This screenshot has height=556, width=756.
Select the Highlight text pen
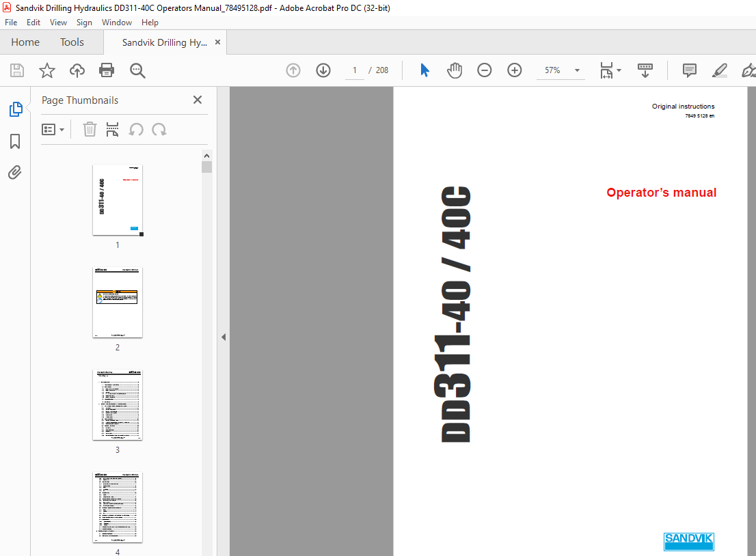pos(719,70)
